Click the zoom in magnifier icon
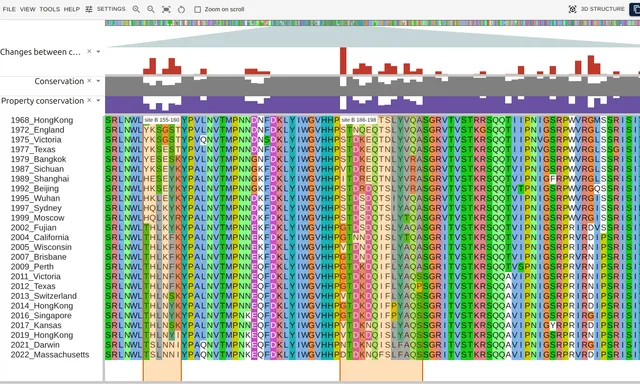Image resolution: width=640 pixels, height=384 pixels. coord(136,9)
